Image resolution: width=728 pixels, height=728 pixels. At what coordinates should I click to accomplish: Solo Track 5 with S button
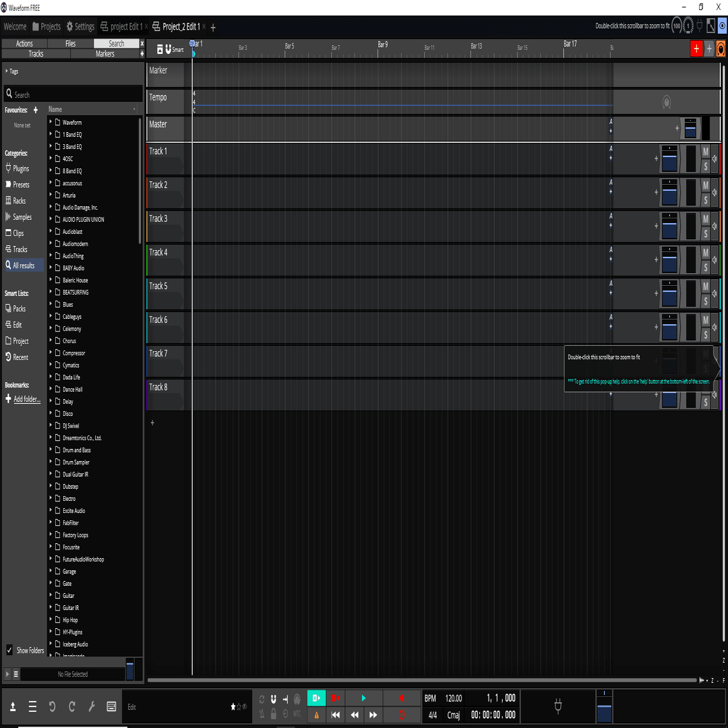705,301
